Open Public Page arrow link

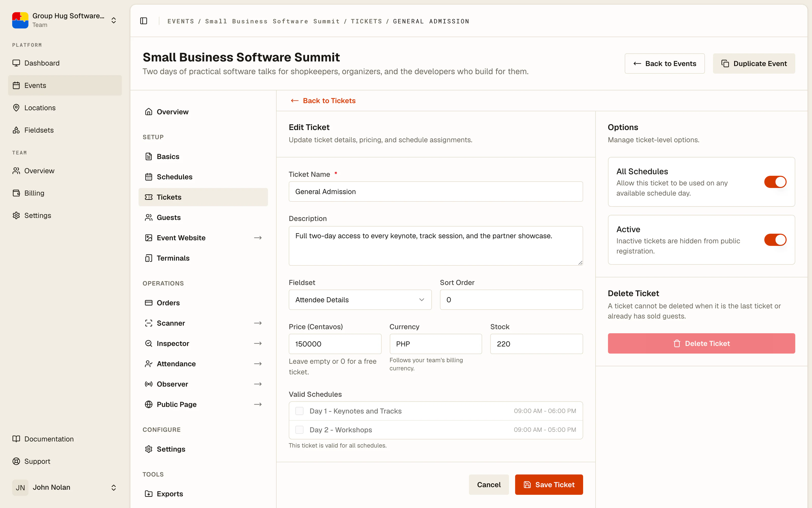pos(258,405)
